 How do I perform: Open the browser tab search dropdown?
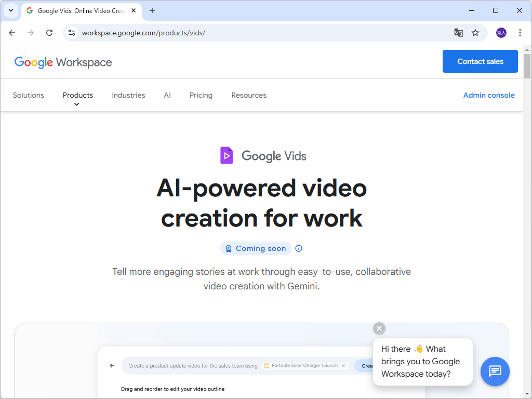coord(11,10)
